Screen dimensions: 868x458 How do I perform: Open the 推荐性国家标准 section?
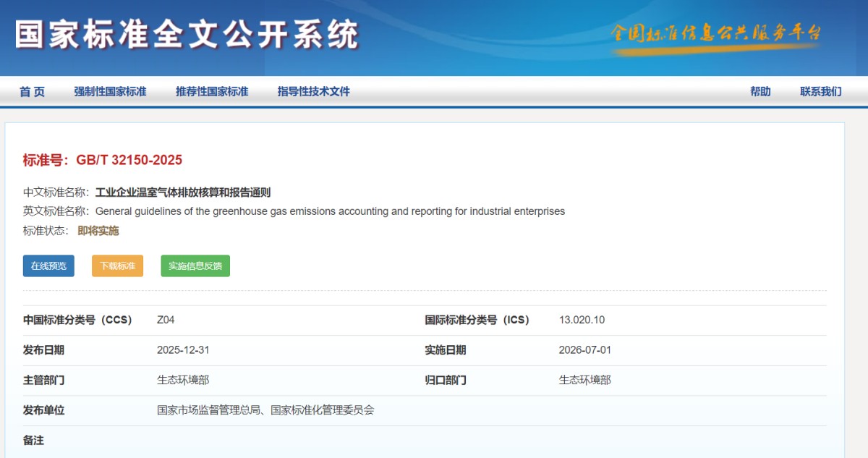pyautogui.click(x=212, y=92)
